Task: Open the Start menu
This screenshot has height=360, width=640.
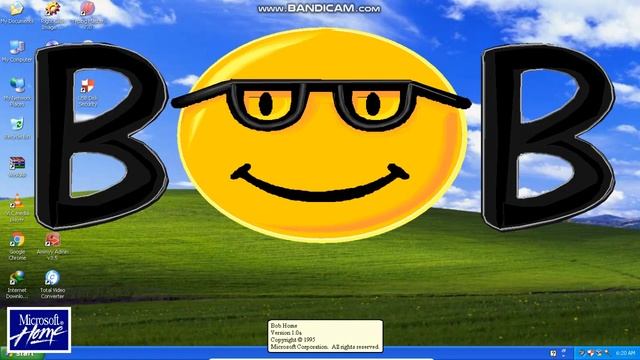Action: coord(22,353)
